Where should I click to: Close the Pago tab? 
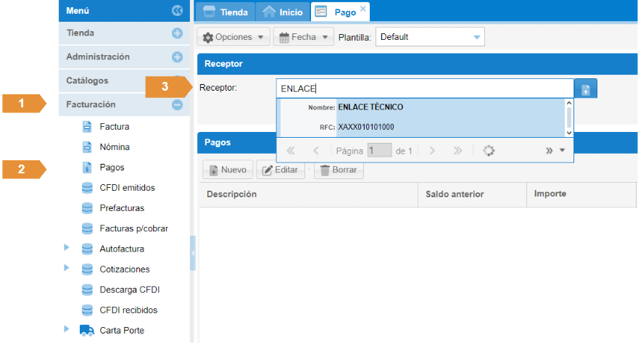[363, 9]
